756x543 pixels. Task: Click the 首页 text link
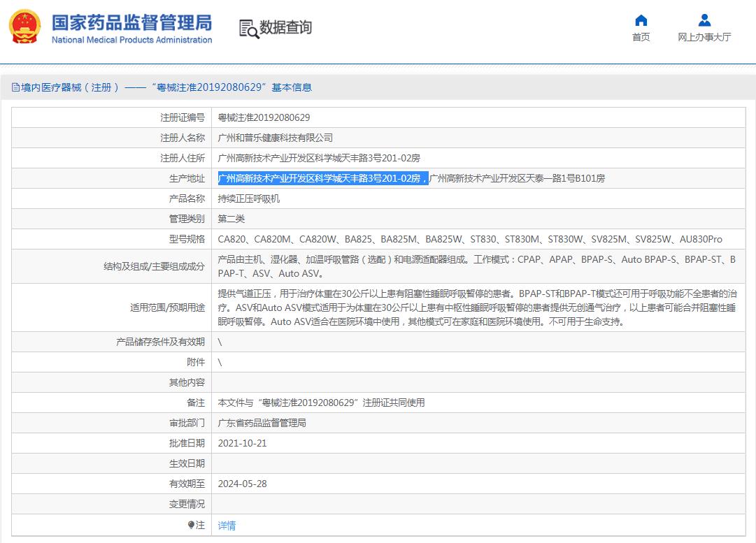click(x=641, y=37)
